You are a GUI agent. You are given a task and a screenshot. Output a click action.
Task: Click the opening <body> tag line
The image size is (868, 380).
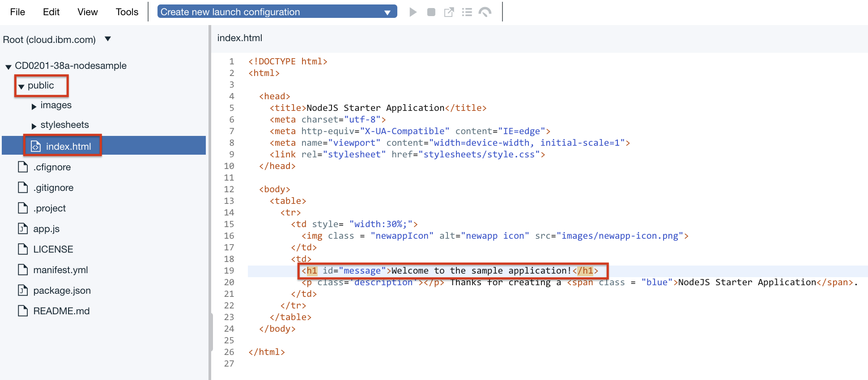[x=275, y=189]
